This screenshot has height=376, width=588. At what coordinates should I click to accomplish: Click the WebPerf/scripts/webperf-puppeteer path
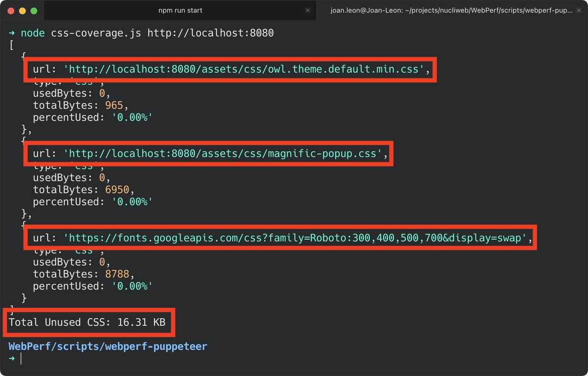tap(108, 347)
